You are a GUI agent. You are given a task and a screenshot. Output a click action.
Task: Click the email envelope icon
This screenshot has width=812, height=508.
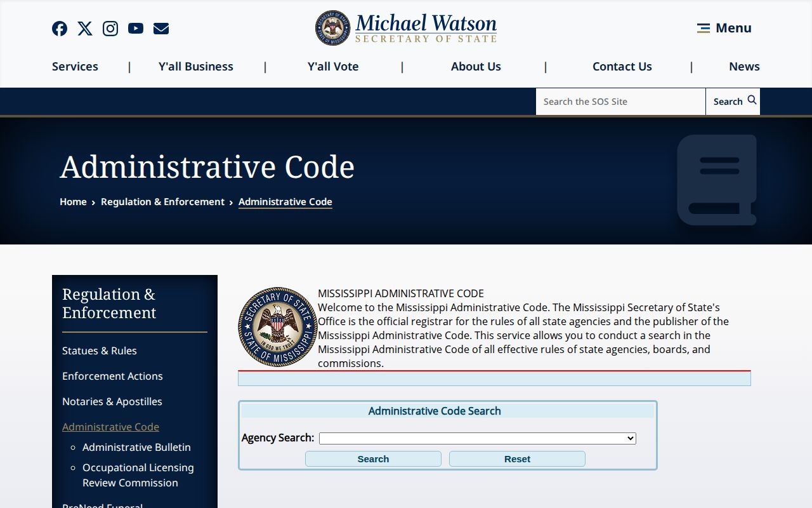coord(161,29)
